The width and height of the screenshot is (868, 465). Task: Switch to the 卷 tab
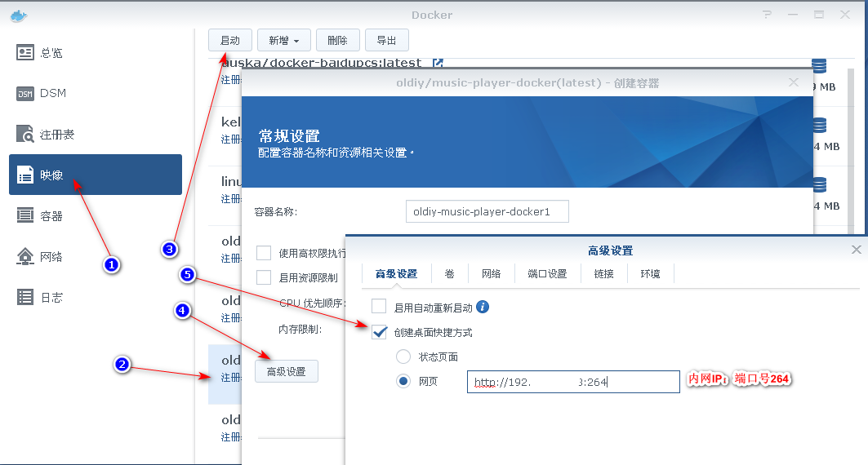[449, 273]
